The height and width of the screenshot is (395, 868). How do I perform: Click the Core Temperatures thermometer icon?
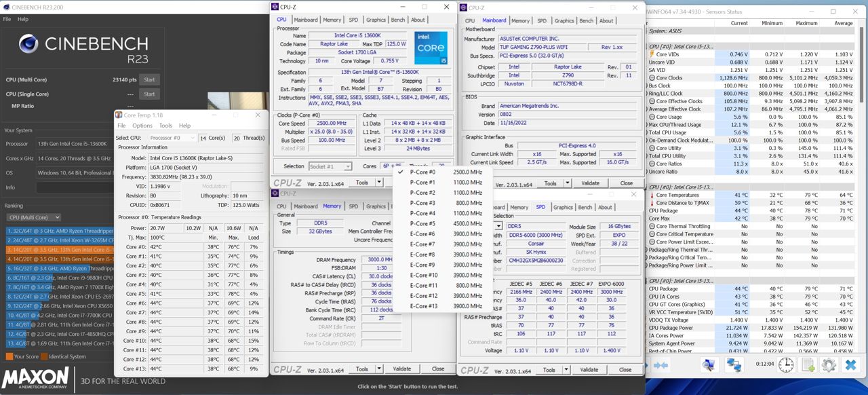pyautogui.click(x=652, y=195)
